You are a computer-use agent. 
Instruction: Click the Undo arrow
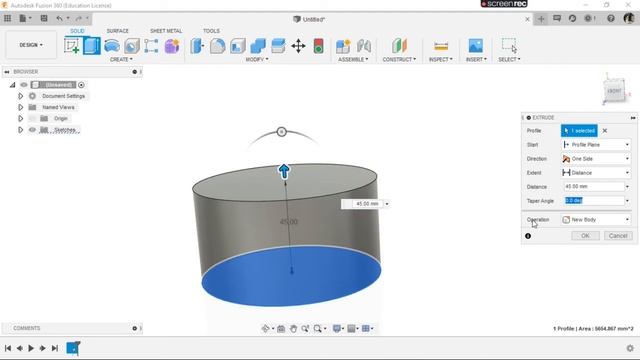60,18
